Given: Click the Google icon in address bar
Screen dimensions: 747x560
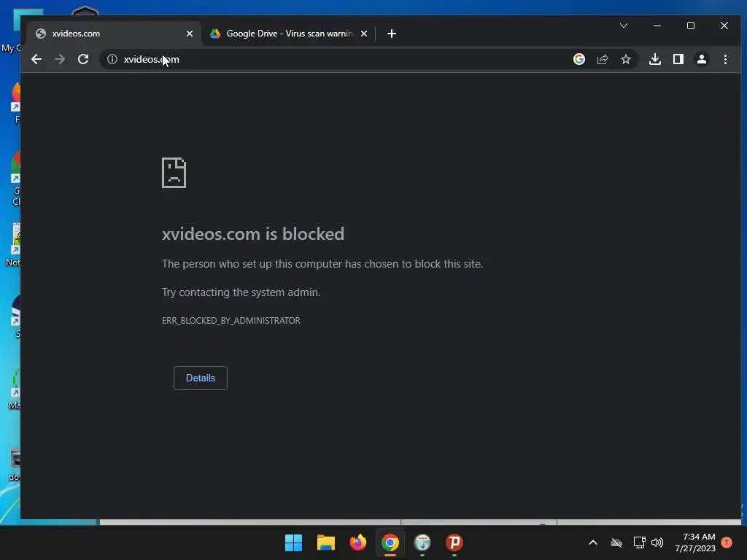Looking at the screenshot, I should tap(579, 60).
